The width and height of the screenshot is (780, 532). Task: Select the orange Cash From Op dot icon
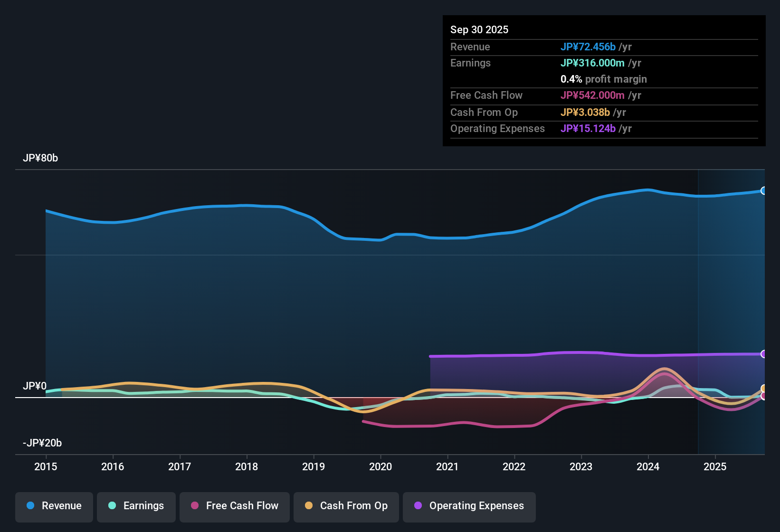click(x=309, y=506)
